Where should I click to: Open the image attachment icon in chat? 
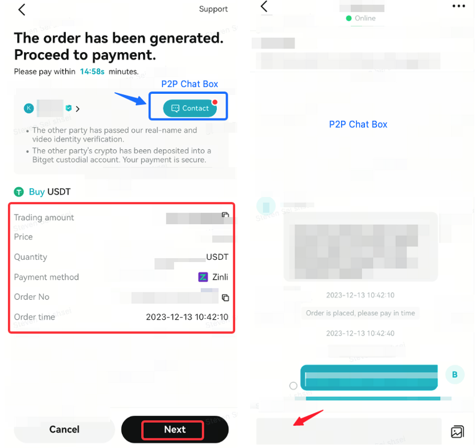click(x=457, y=431)
